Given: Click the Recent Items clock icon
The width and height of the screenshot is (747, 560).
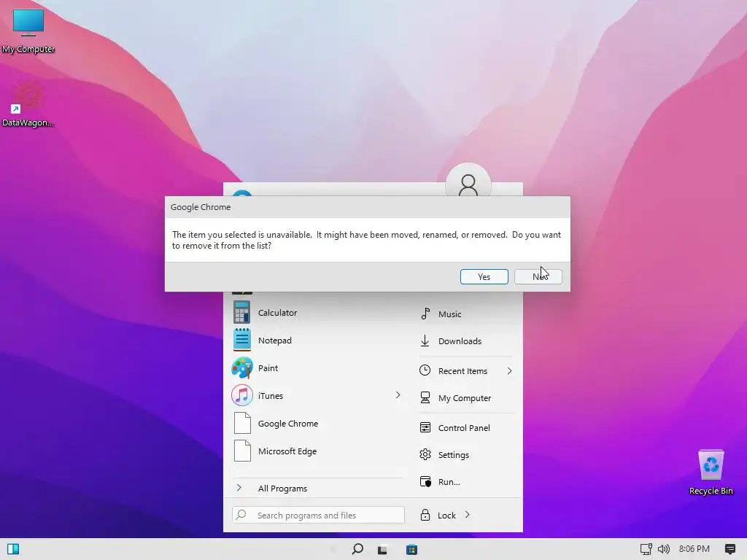Looking at the screenshot, I should tap(425, 370).
